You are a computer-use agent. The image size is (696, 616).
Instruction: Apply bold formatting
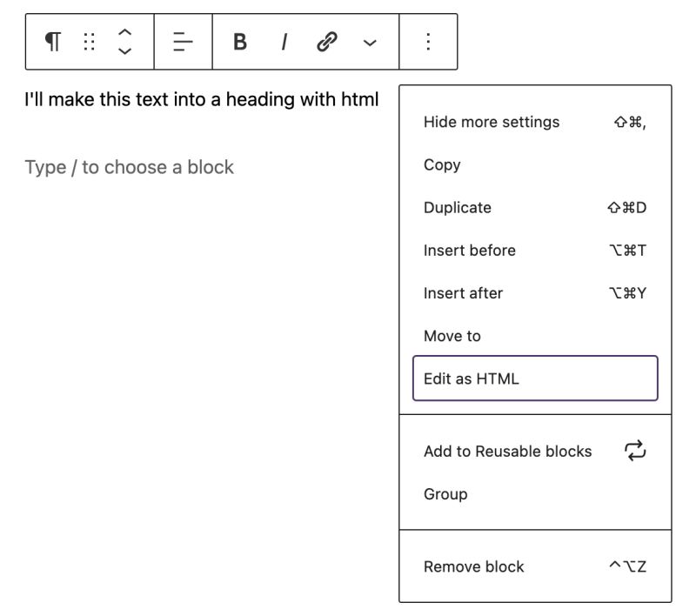coord(240,41)
